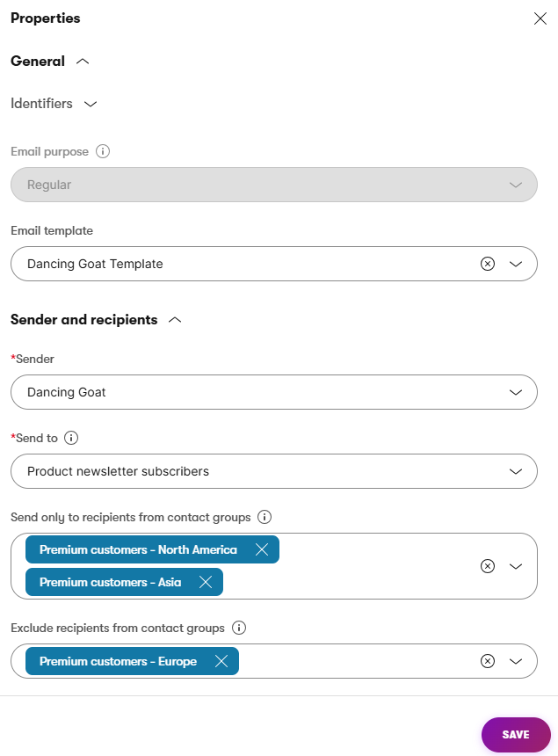Image resolution: width=558 pixels, height=756 pixels.
Task: Open the Email template dropdown arrow
Action: 516,264
